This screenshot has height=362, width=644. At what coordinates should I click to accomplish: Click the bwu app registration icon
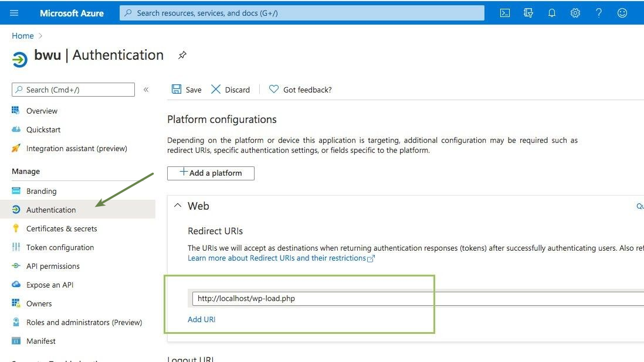[x=19, y=59]
